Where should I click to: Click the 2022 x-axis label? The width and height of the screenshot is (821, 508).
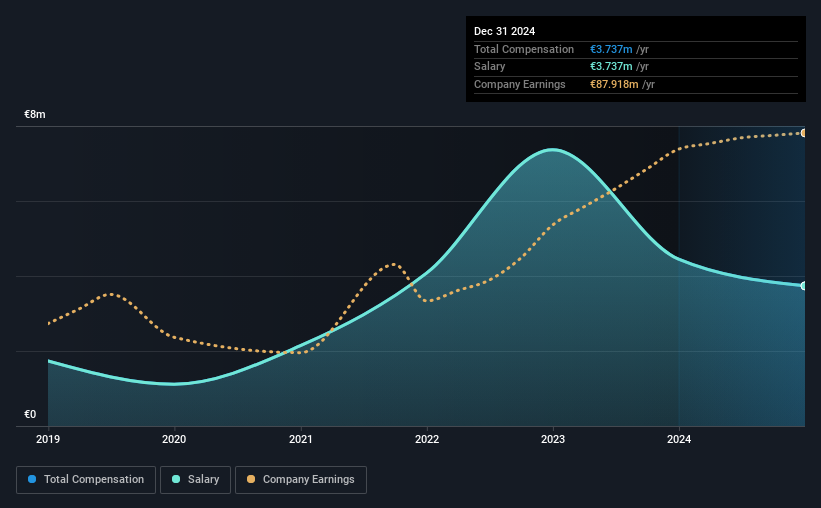point(427,439)
